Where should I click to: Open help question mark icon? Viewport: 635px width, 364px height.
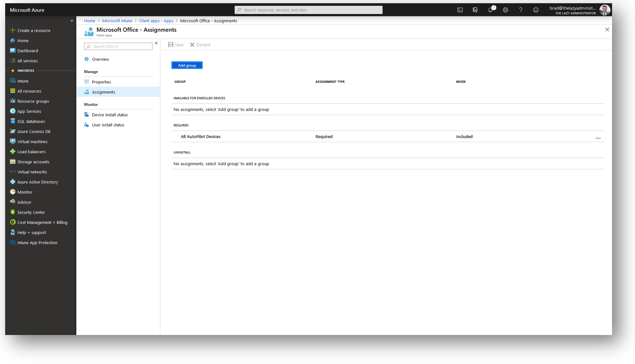click(x=521, y=10)
